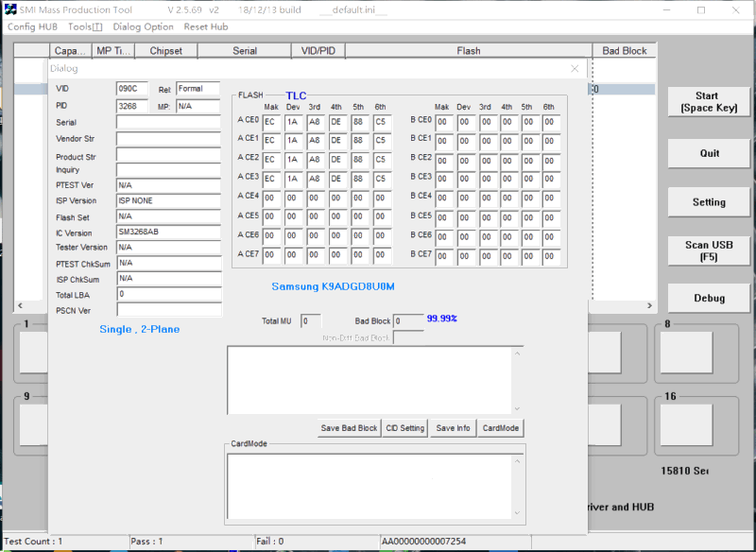Close the Dialog window with X
Screen dimensions: 756x552
click(575, 69)
